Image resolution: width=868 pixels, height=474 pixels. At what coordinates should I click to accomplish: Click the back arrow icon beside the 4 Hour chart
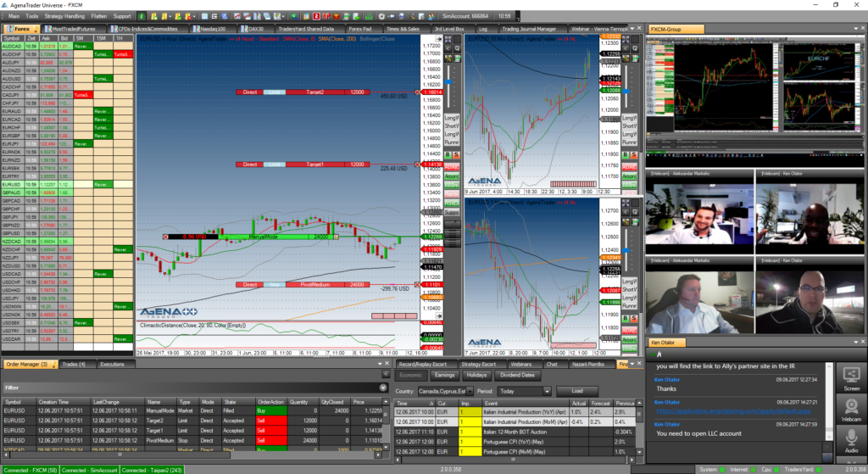point(448,48)
